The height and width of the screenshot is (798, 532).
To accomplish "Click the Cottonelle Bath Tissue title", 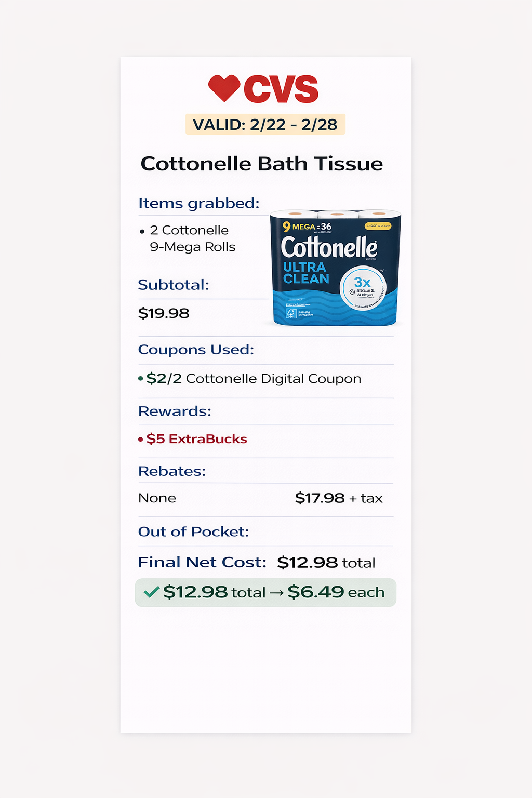I will [x=262, y=164].
